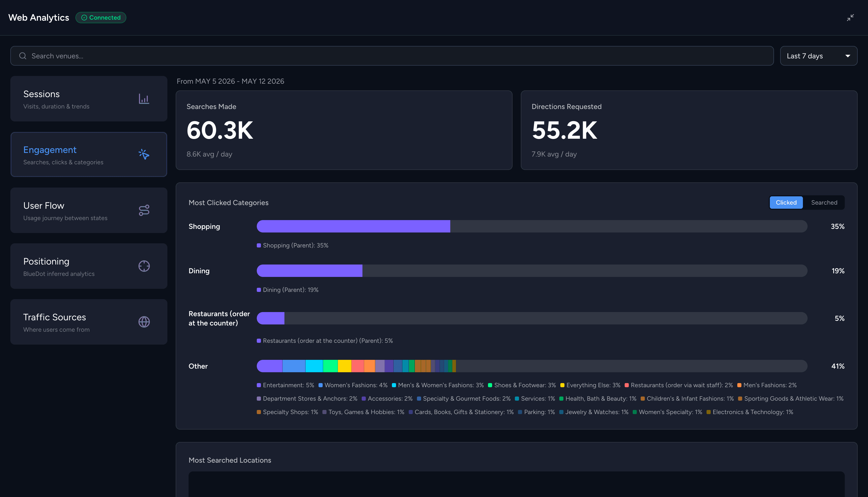The width and height of the screenshot is (868, 497).
Task: Click the Other stacked category bar
Action: point(532,366)
